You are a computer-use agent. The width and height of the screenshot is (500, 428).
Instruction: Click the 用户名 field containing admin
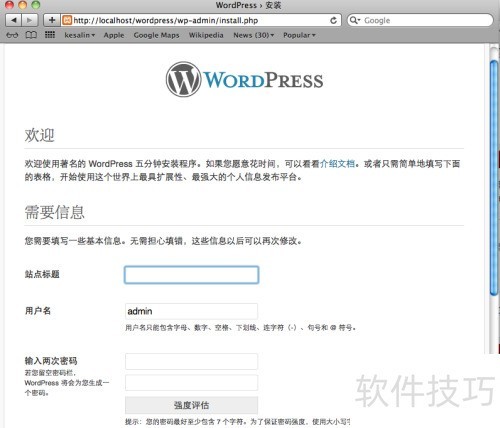coord(191,311)
